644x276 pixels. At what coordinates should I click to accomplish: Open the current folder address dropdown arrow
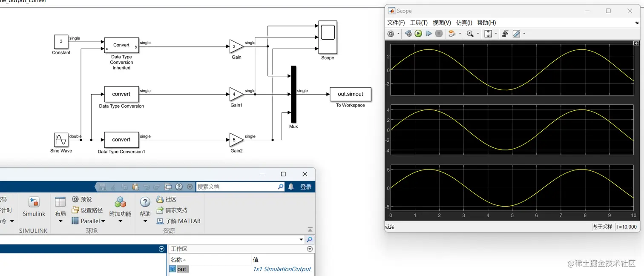[302, 240]
